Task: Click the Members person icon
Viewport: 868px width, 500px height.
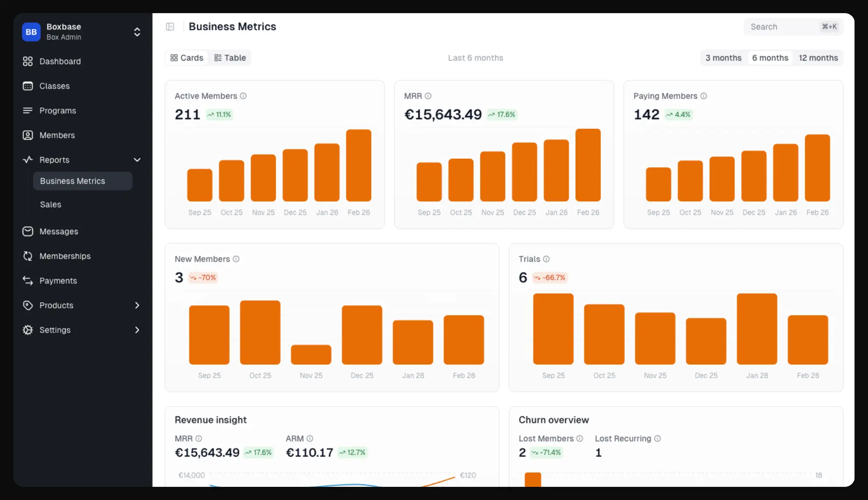Action: coord(28,135)
